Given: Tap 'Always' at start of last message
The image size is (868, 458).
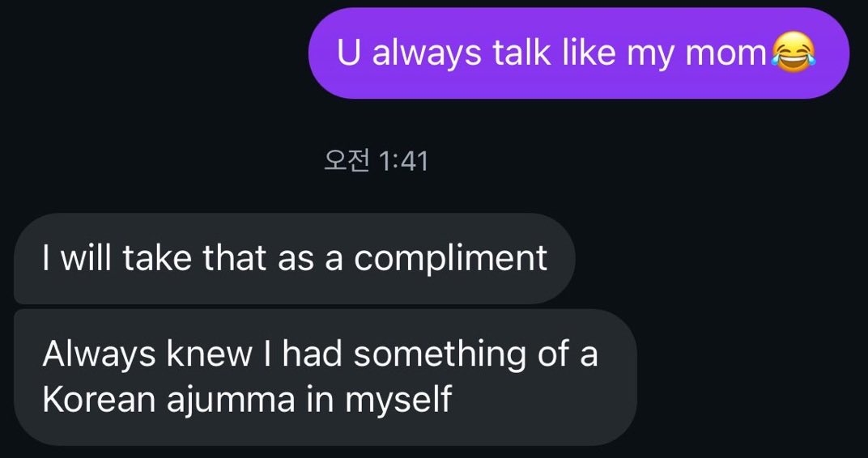Looking at the screenshot, I should click(x=99, y=354).
